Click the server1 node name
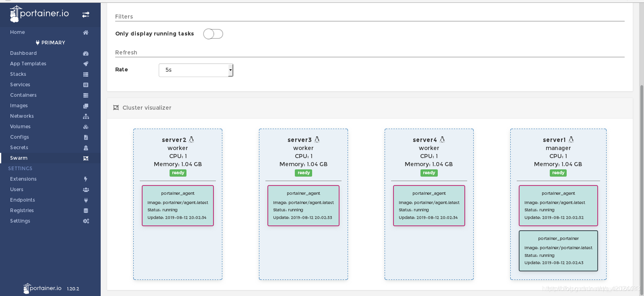The image size is (644, 296). pos(554,140)
